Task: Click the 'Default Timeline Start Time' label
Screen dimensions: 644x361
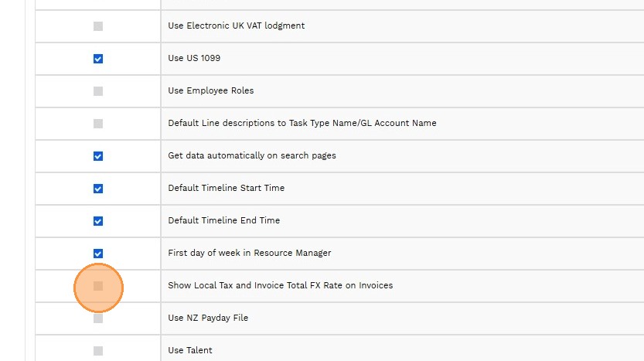Action: 226,188
